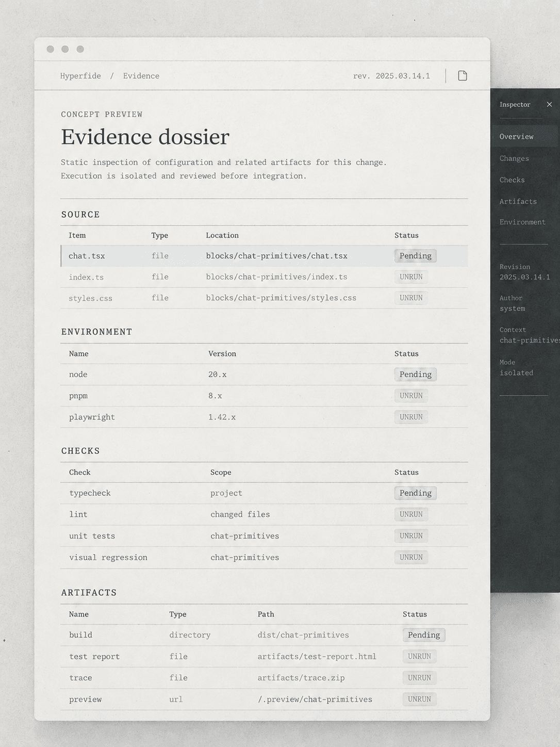
Task: Click UNRUN badge for test report
Action: tap(419, 656)
